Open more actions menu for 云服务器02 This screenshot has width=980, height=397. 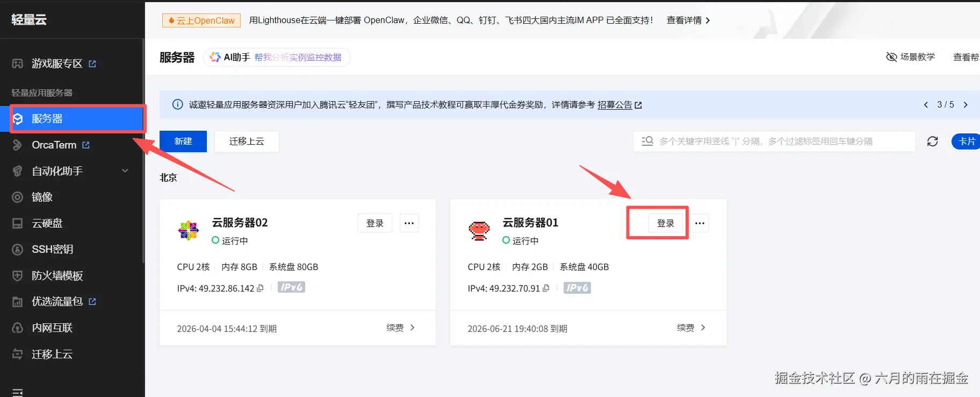point(409,223)
